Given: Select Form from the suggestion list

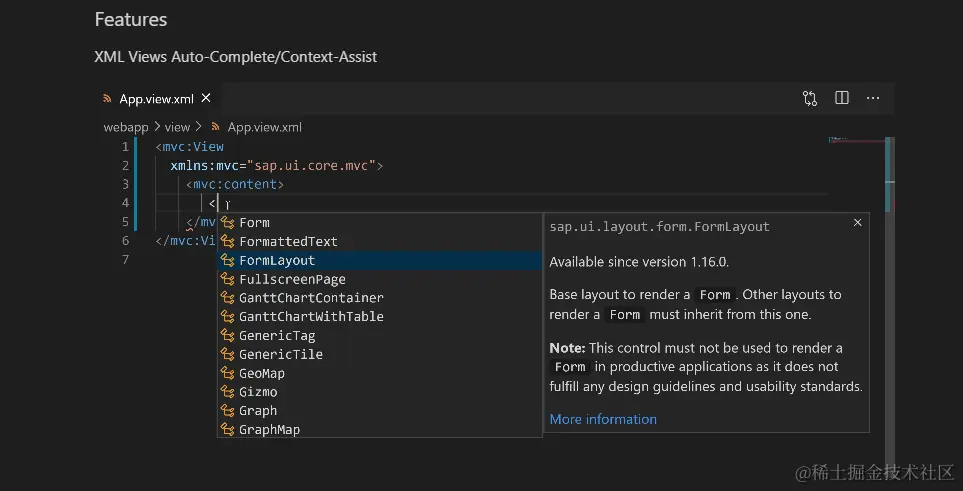Looking at the screenshot, I should click(254, 223).
